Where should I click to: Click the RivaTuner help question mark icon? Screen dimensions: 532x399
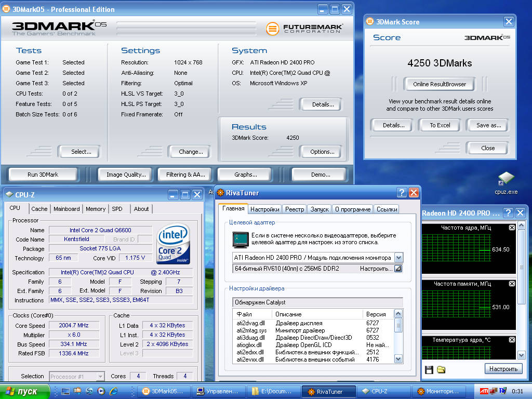402,193
